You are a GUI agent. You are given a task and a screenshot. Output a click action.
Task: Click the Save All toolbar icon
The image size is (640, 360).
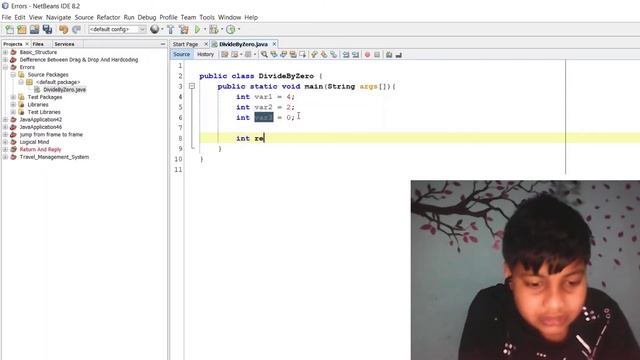[x=47, y=29]
